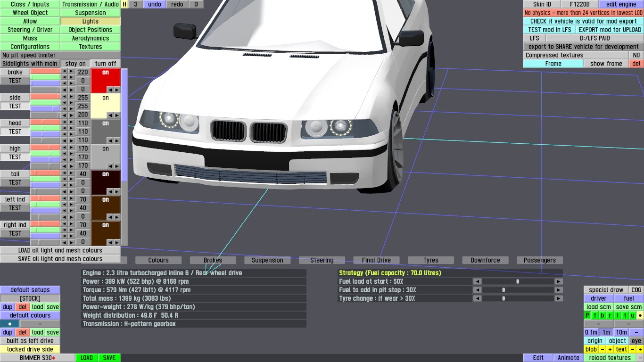This screenshot has height=362, width=644.
Task: Click the redo button
Action: (x=177, y=4)
